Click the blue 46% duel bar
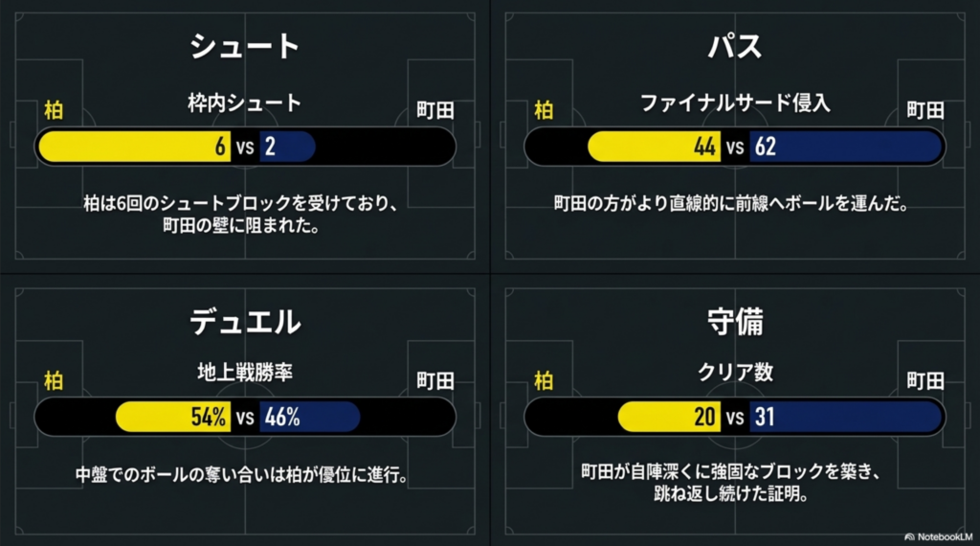Screen dimensions: 980x546 [x=308, y=418]
